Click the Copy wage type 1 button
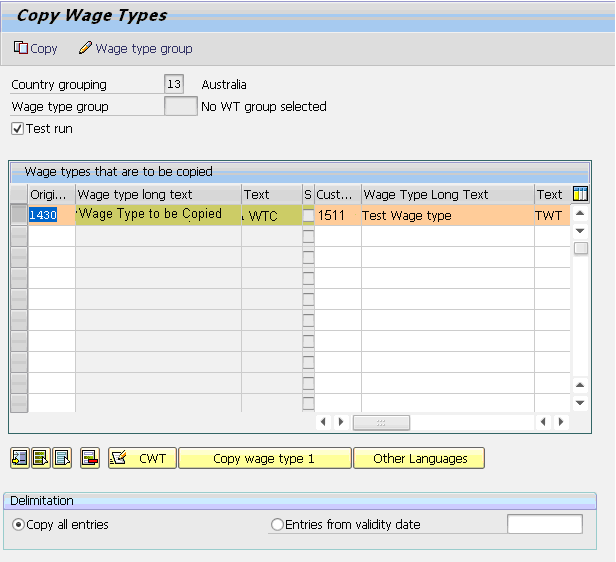616x562 pixels. click(x=264, y=459)
